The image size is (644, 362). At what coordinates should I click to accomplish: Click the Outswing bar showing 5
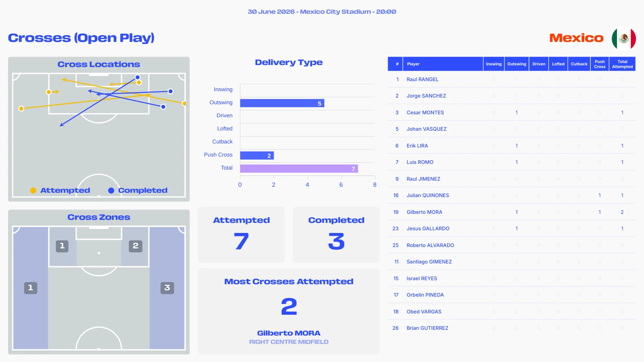click(282, 103)
